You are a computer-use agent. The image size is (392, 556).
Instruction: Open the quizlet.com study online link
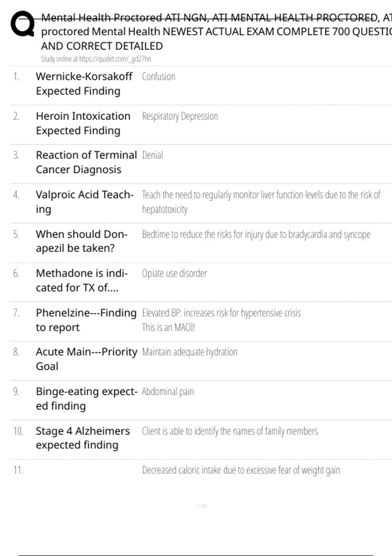pyautogui.click(x=115, y=59)
